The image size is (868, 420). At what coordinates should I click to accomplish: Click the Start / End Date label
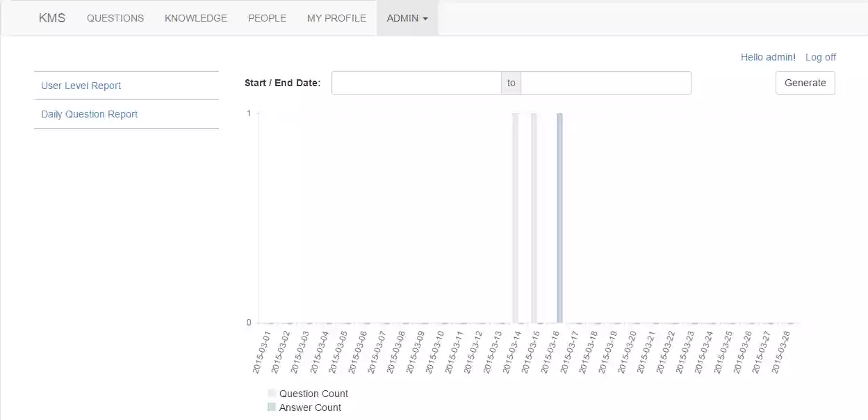(283, 83)
